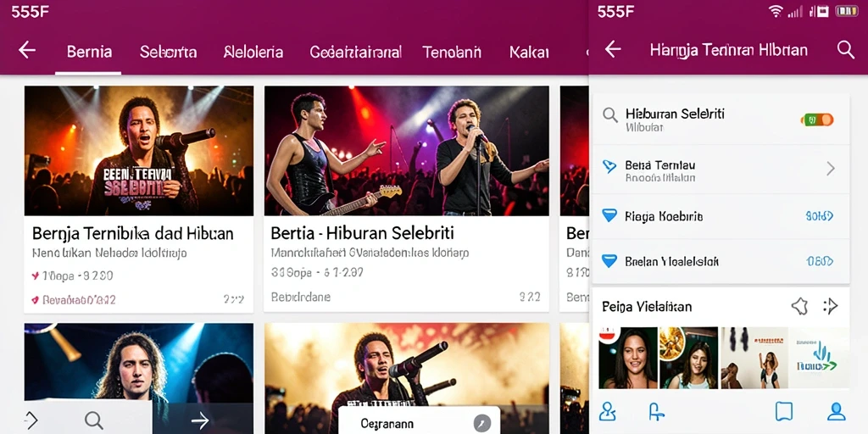Open the first woman's thumbnail under Peina Vielaikan
Viewport: 868px width, 434px height.
click(x=628, y=358)
